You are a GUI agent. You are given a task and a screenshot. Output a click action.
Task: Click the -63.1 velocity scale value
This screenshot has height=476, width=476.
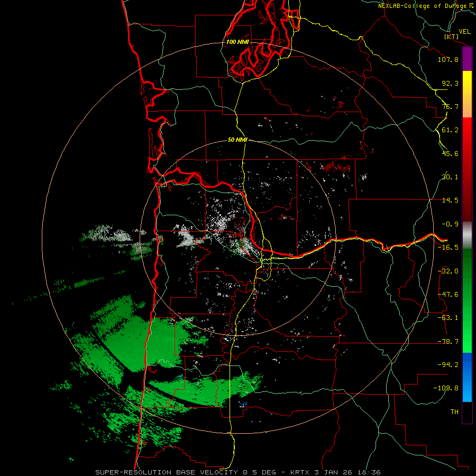[448, 318]
